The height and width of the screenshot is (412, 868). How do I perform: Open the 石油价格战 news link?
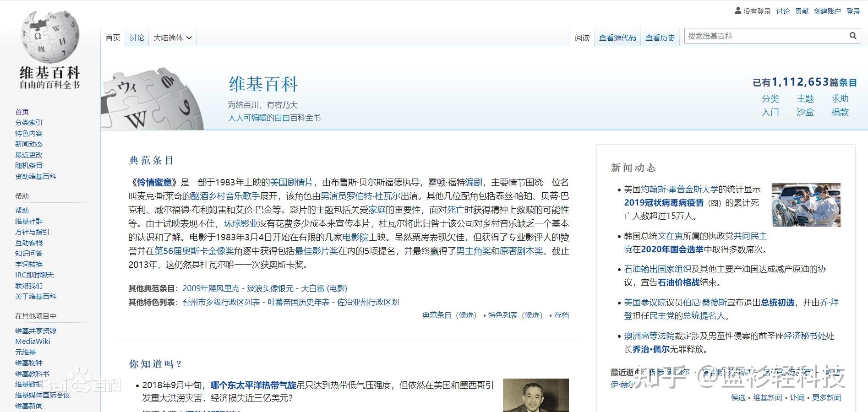[x=678, y=282]
